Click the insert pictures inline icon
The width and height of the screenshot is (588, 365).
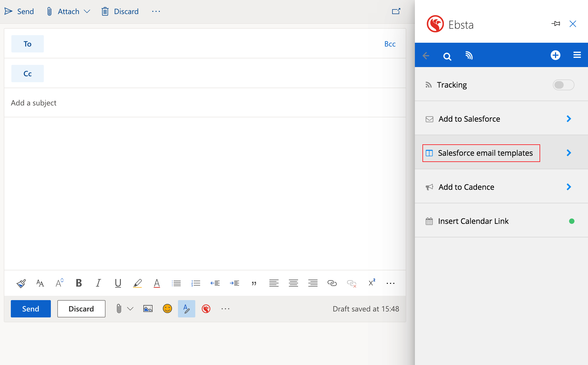pyautogui.click(x=148, y=308)
